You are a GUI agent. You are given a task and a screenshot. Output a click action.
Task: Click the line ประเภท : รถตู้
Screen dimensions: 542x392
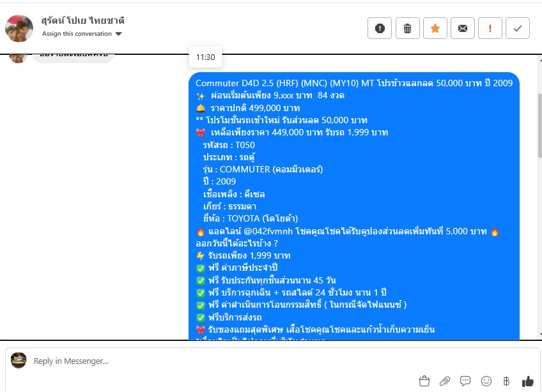pos(229,158)
